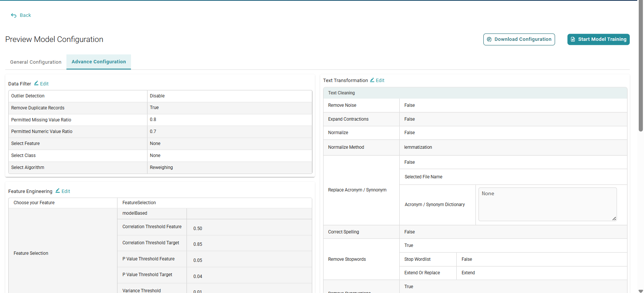644x293 pixels.
Task: Click 'False' beside Stop Wordlist
Action: click(467, 259)
